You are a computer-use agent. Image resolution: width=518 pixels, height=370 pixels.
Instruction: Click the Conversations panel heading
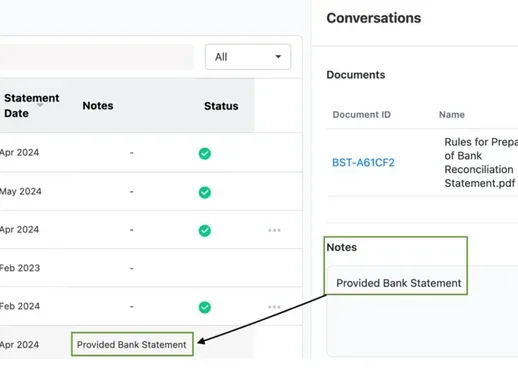374,18
